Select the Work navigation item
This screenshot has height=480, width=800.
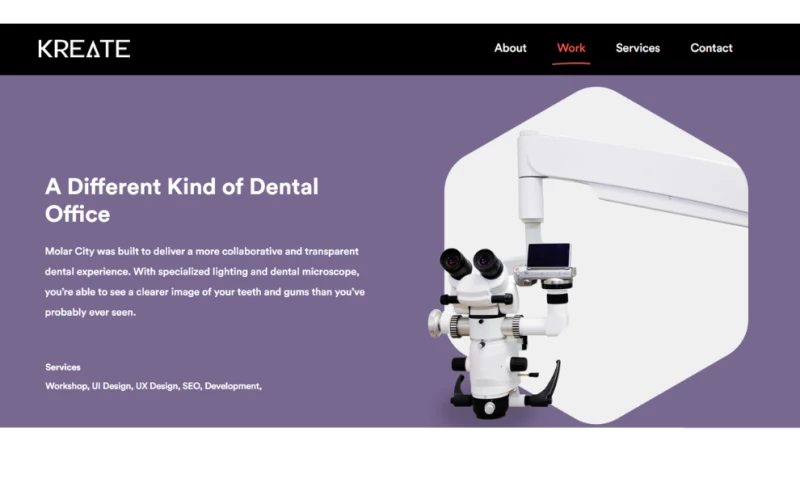[x=571, y=48]
